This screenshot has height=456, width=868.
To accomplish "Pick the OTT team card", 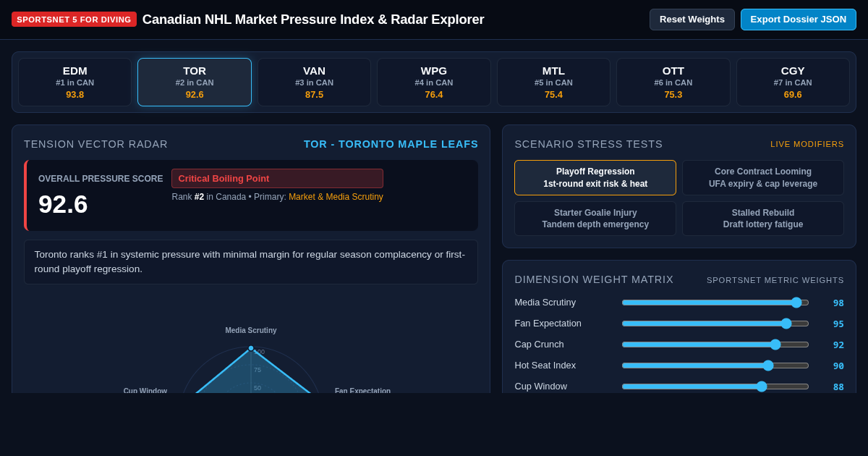I will click(x=673, y=83).
